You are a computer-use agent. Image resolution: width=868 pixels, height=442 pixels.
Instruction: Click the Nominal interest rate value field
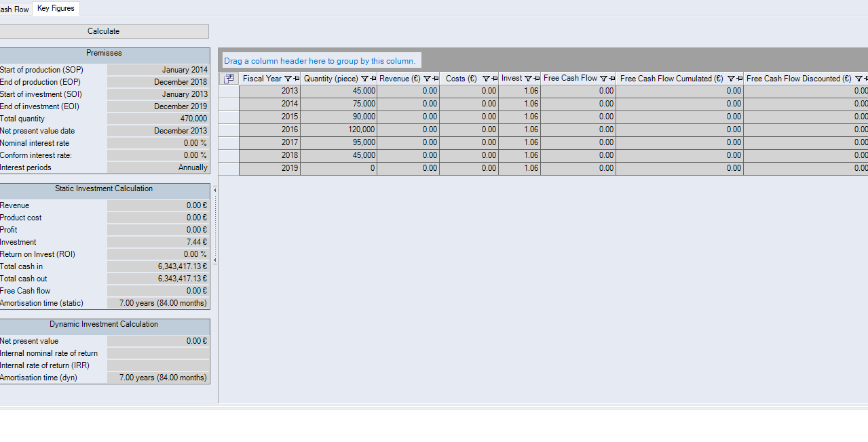(157, 143)
